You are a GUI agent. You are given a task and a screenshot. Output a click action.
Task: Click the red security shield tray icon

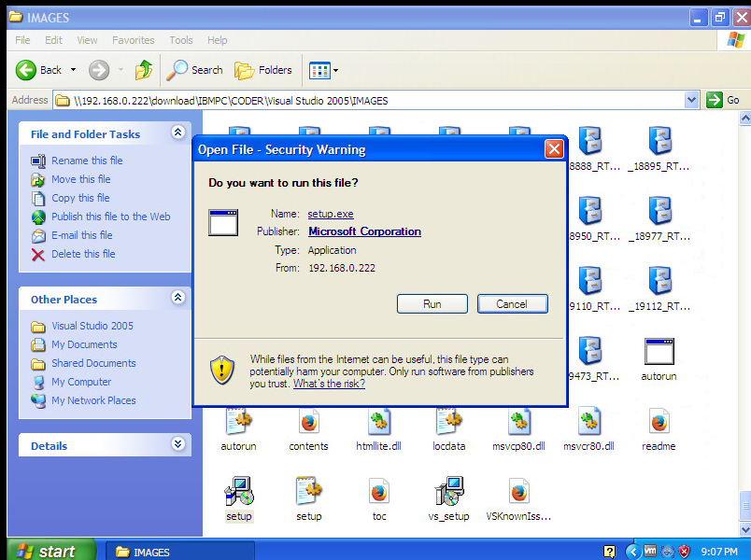(685, 552)
